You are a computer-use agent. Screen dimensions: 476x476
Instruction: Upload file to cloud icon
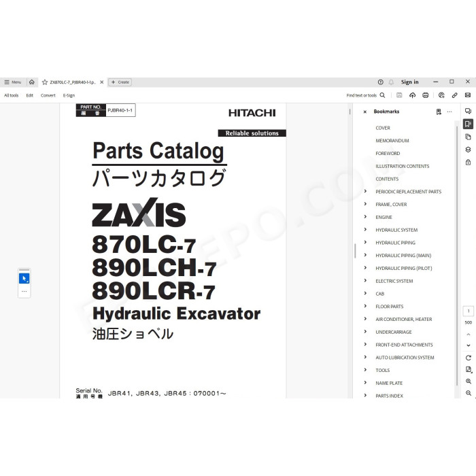(412, 95)
